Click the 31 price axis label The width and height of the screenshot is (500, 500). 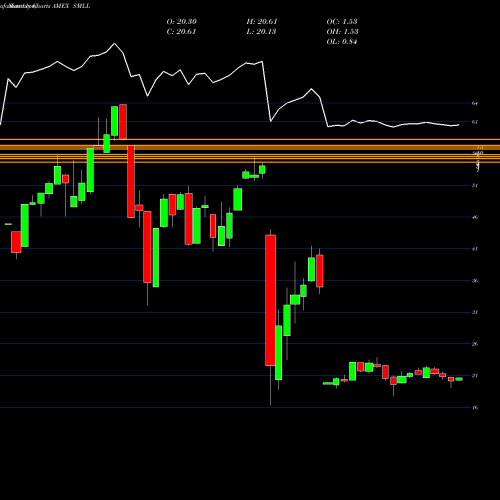(x=475, y=312)
